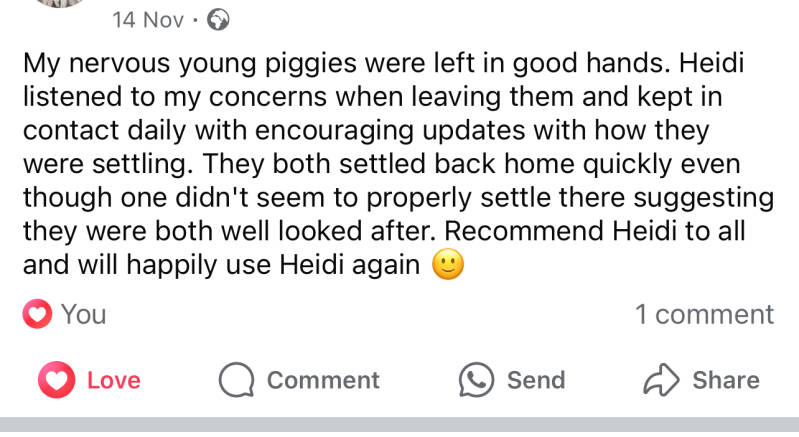Click the smiley emoji ending the post
Viewport: 799px width, 437px height.
tap(448, 265)
